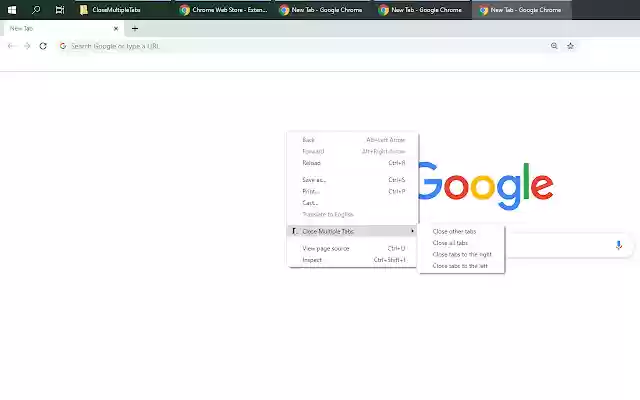Choose View page source in the context menu
Viewport: 640px width, 400px height.
pyautogui.click(x=353, y=249)
